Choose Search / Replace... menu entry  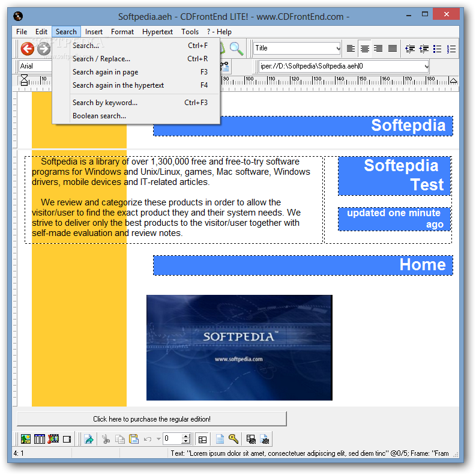(x=136, y=59)
